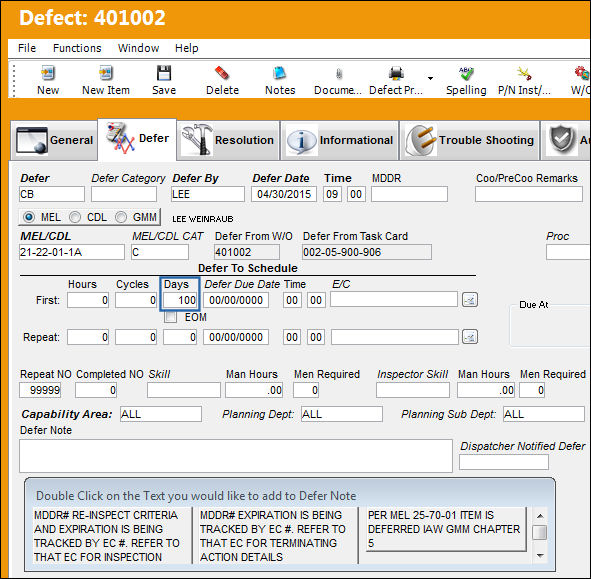
Task: Click the W/O toolbar icon
Action: pos(582,73)
